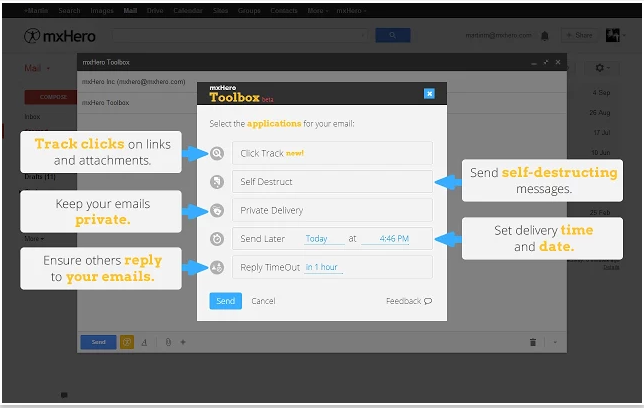This screenshot has height=408, width=644.
Task: Click the yellow mxHero Toolbox icon
Action: [127, 342]
